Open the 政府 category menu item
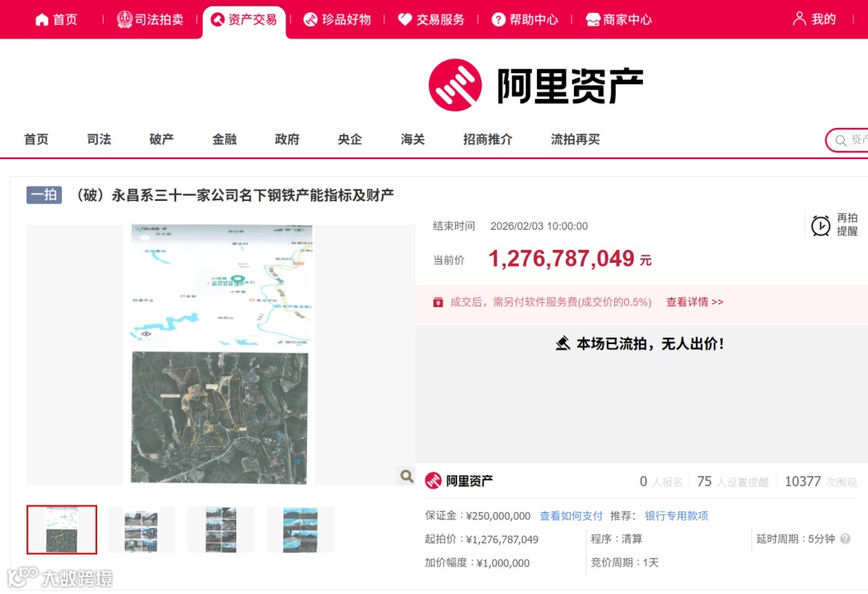 click(x=287, y=140)
